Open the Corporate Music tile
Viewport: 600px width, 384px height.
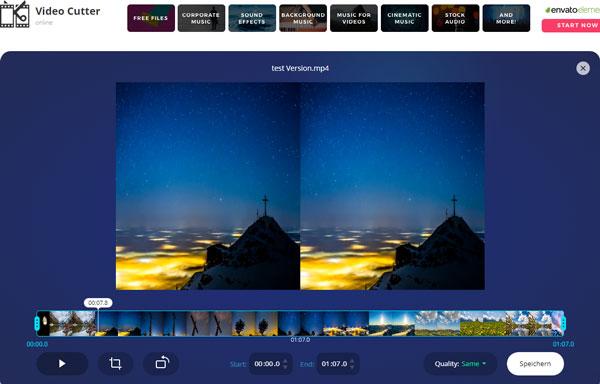click(201, 18)
